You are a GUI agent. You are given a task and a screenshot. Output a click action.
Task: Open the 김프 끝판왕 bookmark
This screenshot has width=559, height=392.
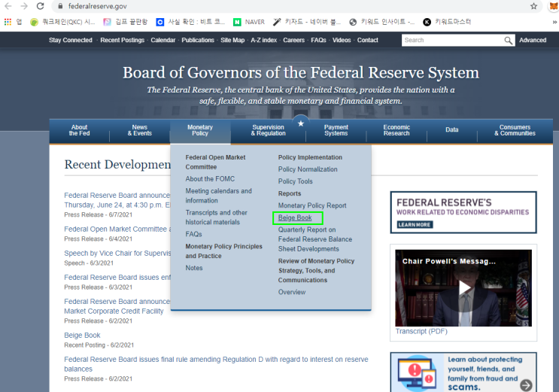click(x=125, y=22)
